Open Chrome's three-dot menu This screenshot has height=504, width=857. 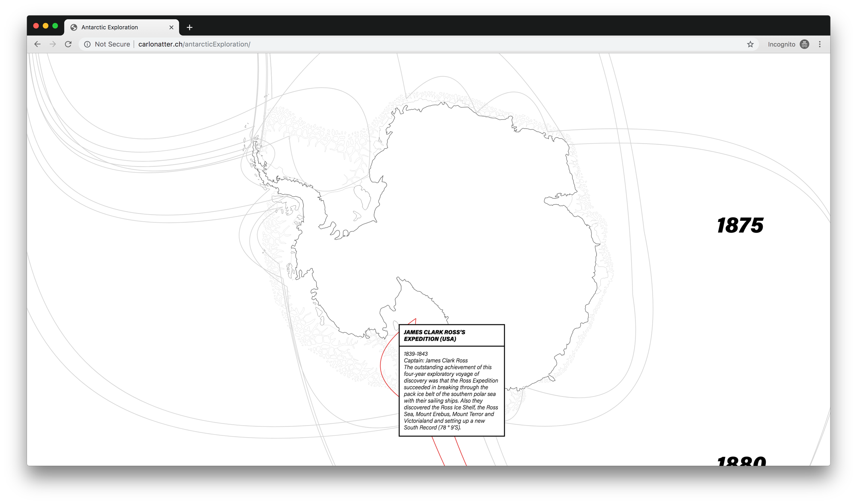click(820, 44)
